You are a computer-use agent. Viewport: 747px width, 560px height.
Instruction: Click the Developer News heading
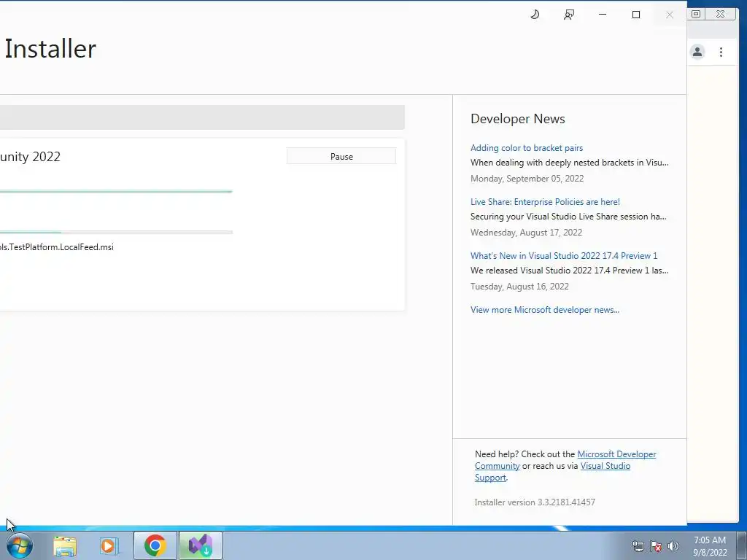[x=517, y=119]
